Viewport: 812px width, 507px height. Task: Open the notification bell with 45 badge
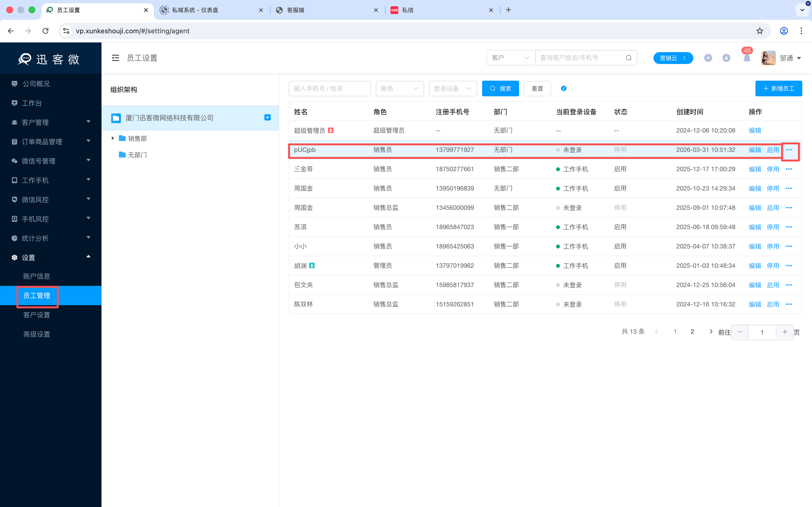click(x=747, y=58)
